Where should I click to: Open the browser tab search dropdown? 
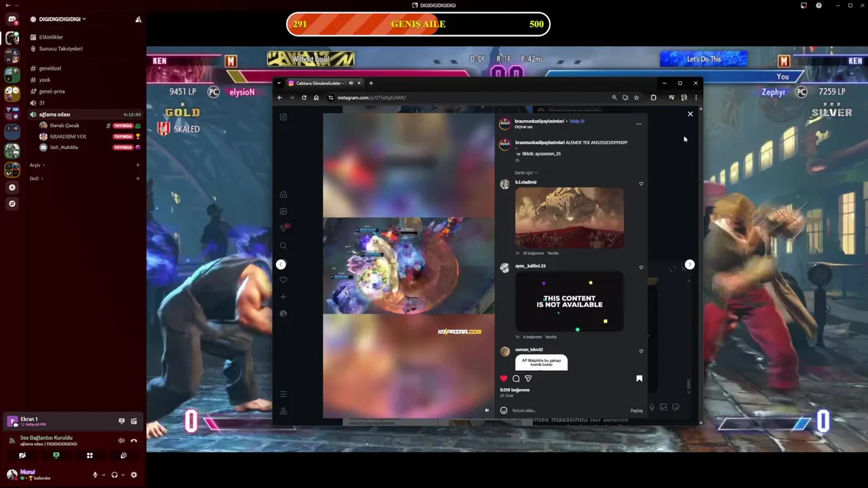279,83
